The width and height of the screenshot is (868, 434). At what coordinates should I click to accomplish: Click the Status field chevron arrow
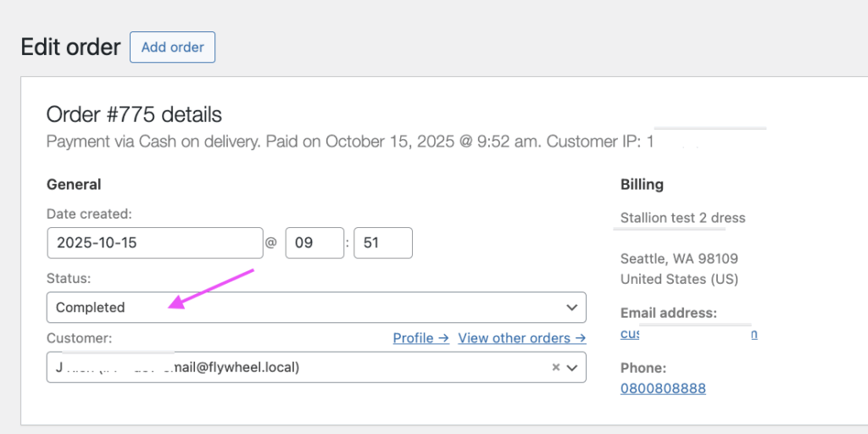571,307
